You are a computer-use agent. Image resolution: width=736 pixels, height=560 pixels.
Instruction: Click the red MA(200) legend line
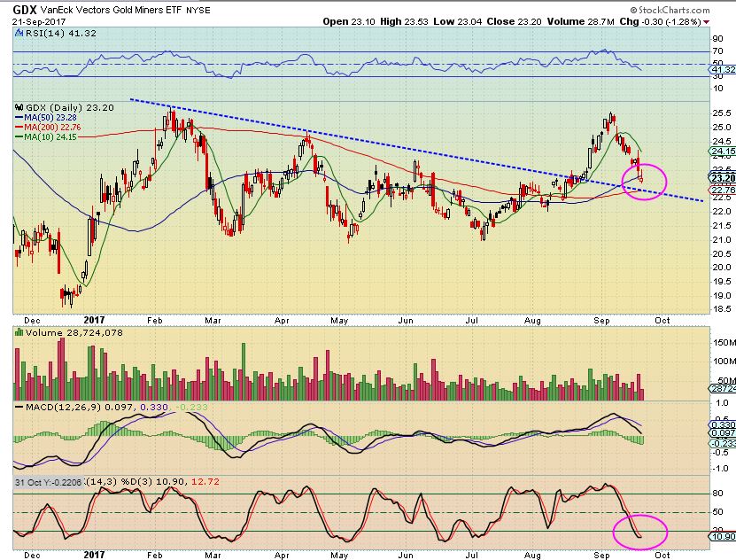click(x=19, y=128)
